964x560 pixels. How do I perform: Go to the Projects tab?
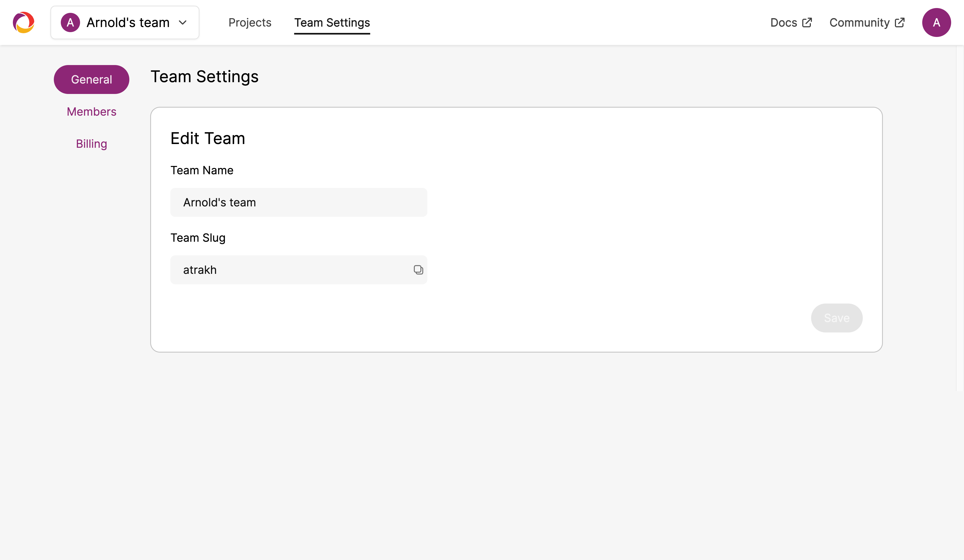[250, 22]
